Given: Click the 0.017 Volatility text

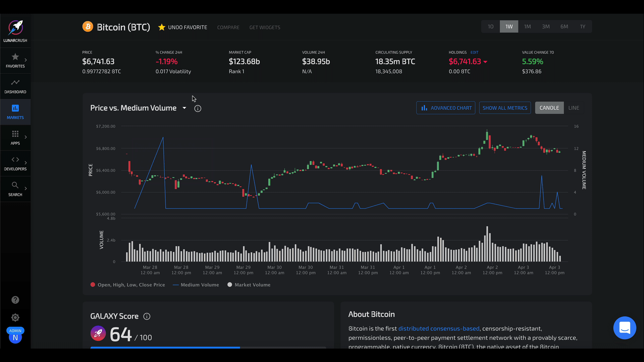Looking at the screenshot, I should pyautogui.click(x=173, y=71).
